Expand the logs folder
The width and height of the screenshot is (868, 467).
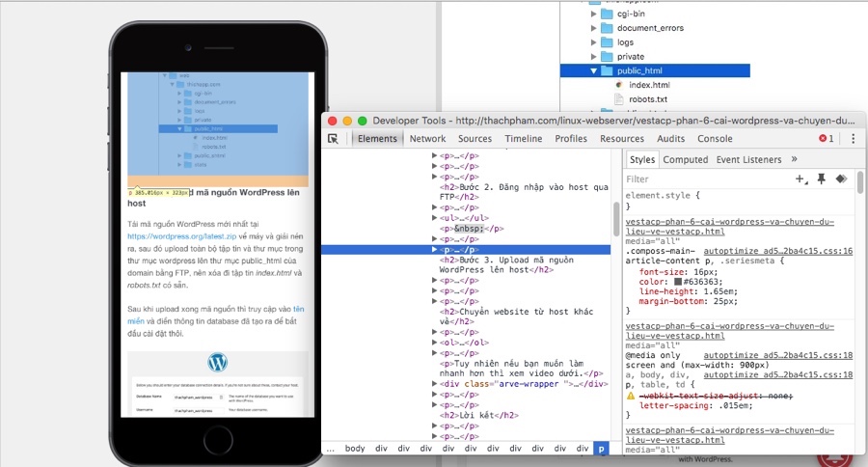point(593,42)
